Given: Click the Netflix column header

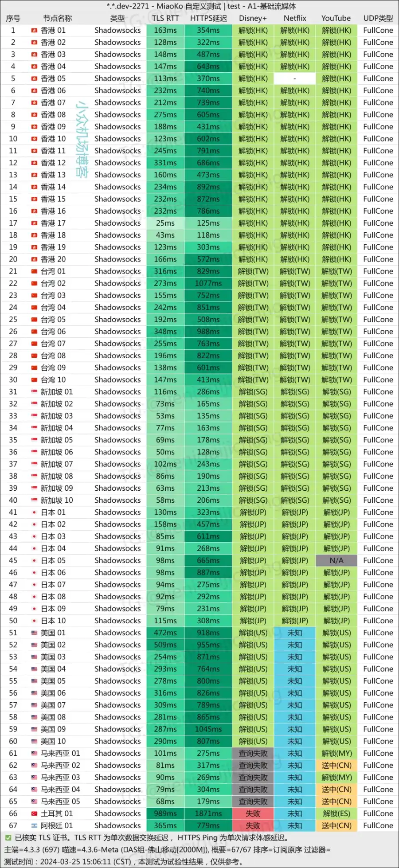Looking at the screenshot, I should 295,18.
